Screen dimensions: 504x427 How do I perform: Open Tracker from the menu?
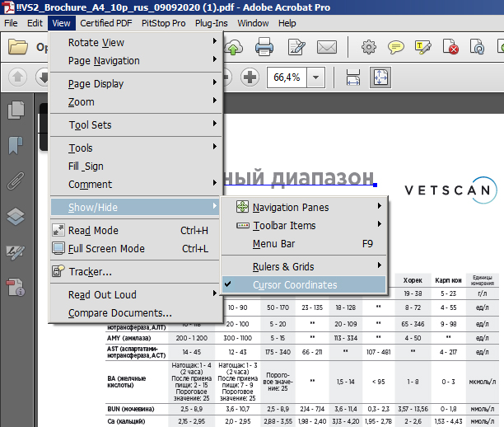point(136,271)
